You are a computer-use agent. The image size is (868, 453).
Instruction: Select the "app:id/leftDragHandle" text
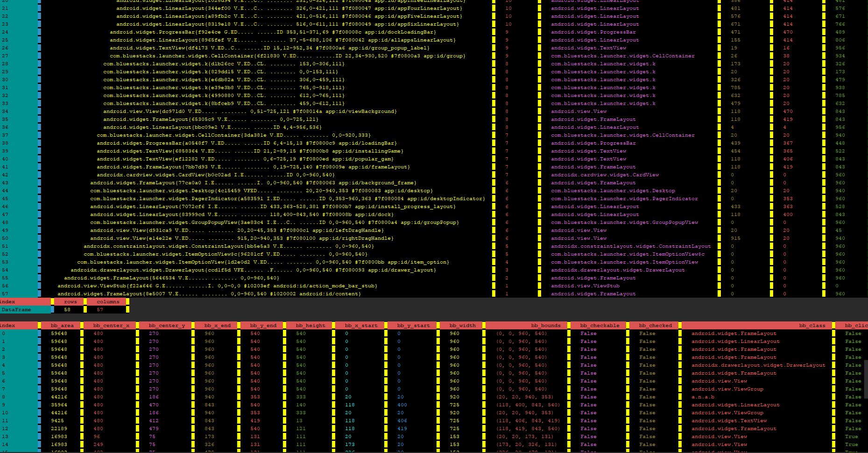[x=347, y=230]
